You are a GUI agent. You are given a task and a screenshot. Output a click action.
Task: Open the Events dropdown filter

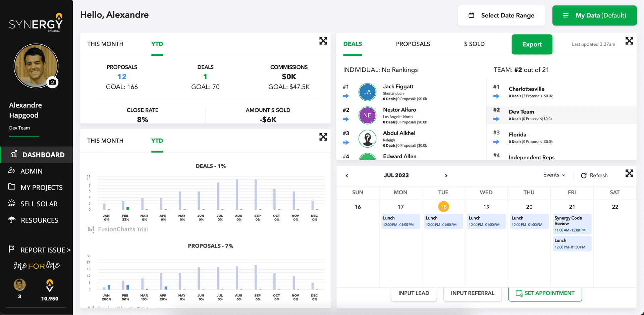point(554,175)
